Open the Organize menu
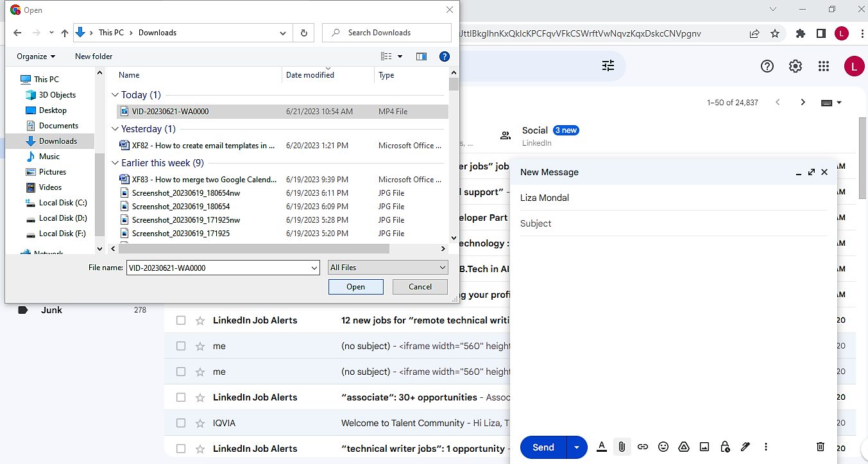Image resolution: width=868 pixels, height=464 pixels. click(36, 56)
